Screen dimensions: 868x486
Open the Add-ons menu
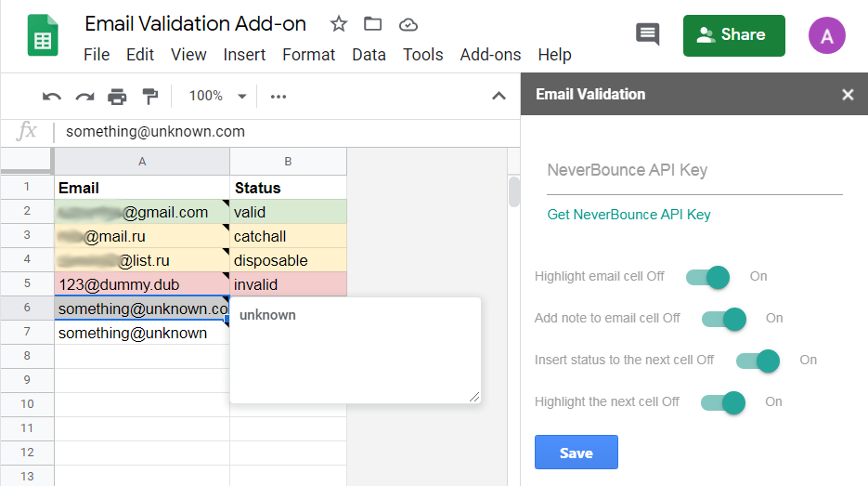(x=490, y=55)
